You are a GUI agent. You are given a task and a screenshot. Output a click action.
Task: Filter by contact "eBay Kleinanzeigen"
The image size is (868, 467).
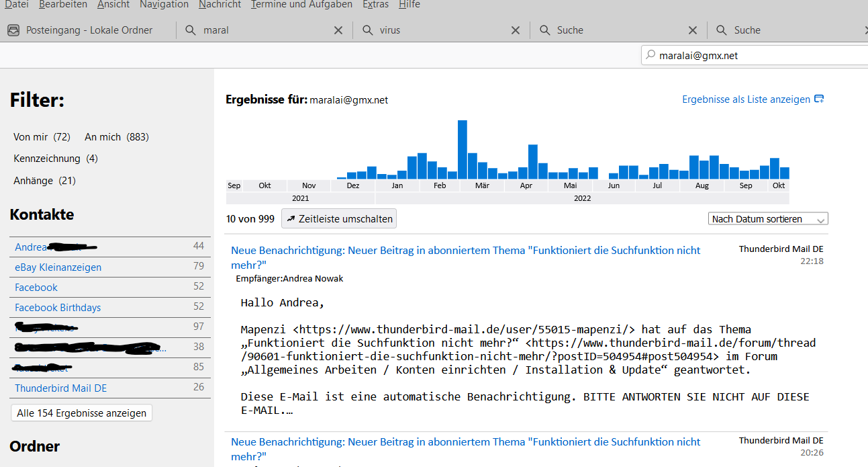pyautogui.click(x=58, y=267)
